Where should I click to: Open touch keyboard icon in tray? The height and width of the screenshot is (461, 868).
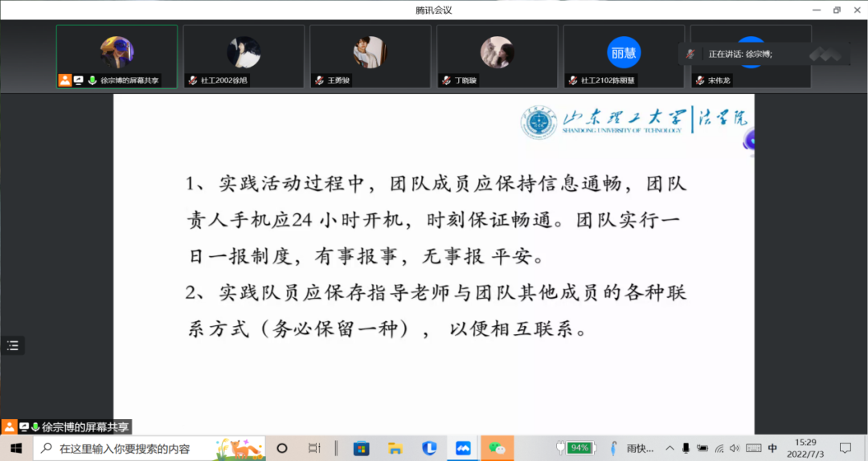(x=753, y=448)
